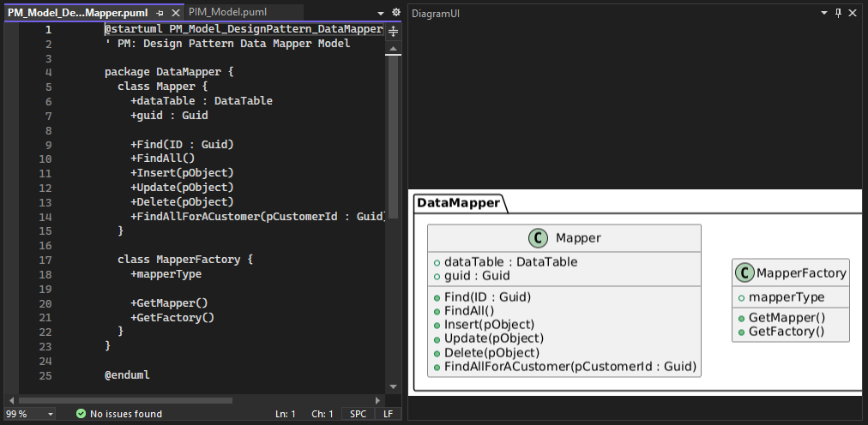The height and width of the screenshot is (425, 868).
Task: Click the No issues found status text
Action: (x=126, y=414)
